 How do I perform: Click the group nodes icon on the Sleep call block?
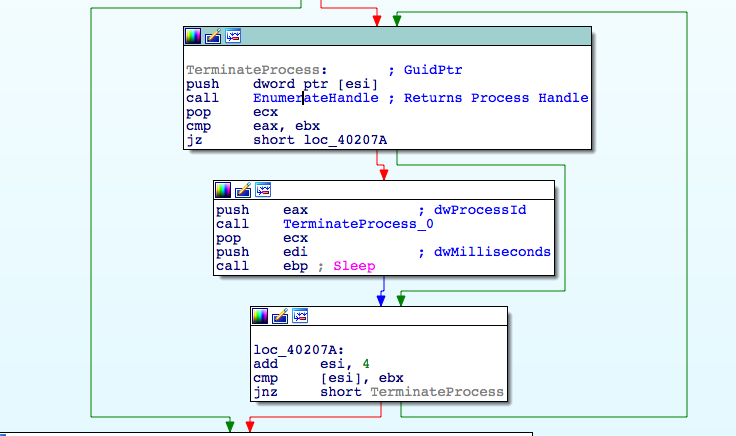click(263, 190)
